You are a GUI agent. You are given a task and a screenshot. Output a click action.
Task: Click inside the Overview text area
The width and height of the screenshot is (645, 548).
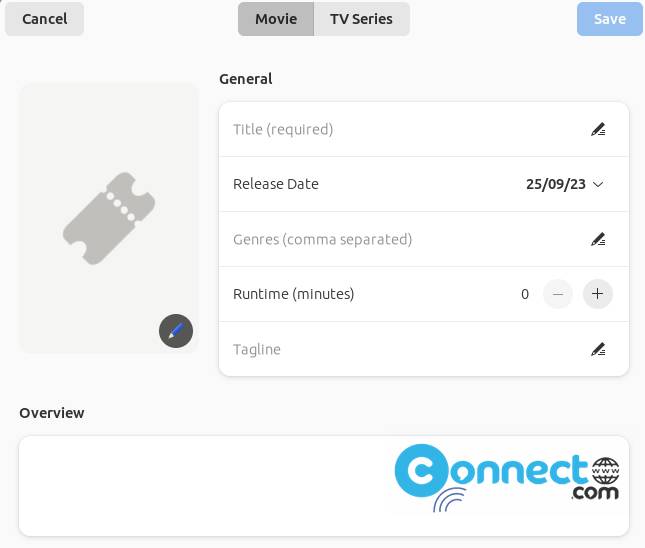tap(324, 486)
